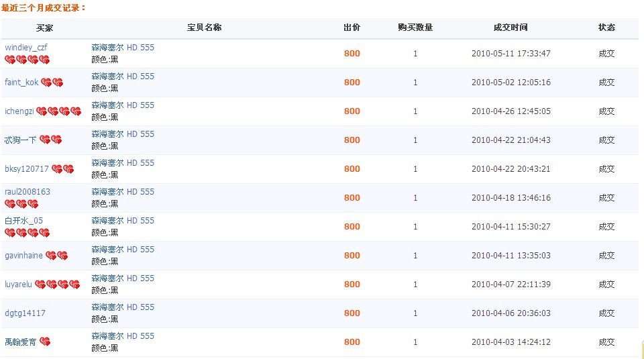Click the heart credit icons under windiey_czf

[27, 60]
